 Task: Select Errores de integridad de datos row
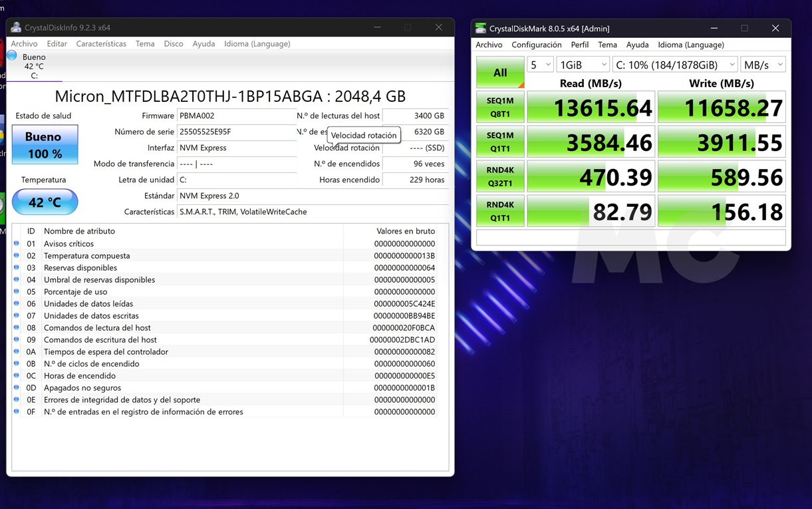coord(225,399)
